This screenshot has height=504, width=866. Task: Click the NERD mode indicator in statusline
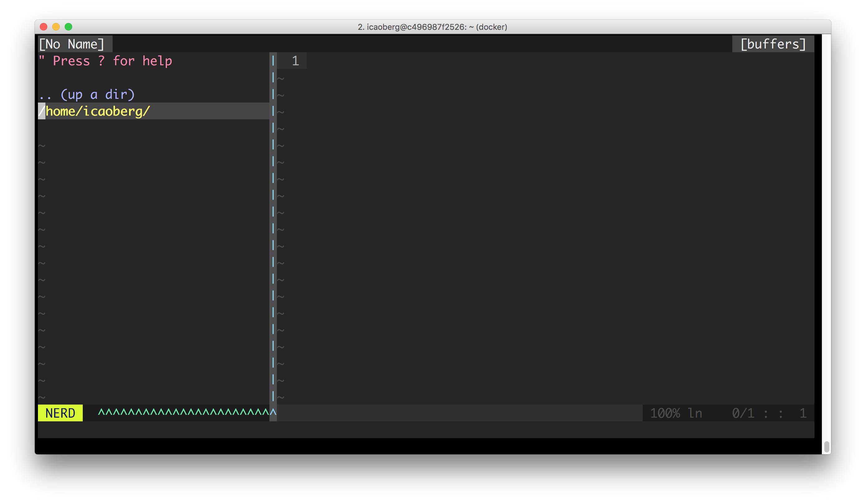pos(60,413)
